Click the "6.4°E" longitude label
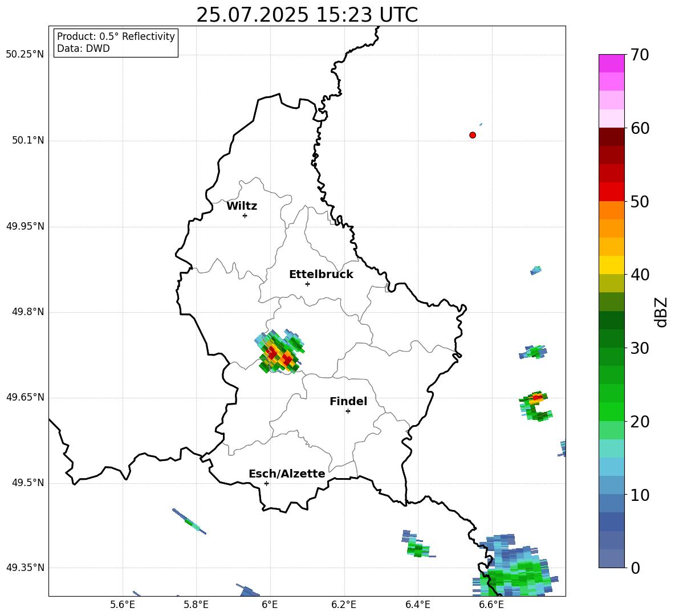The image size is (675, 616). point(417,605)
